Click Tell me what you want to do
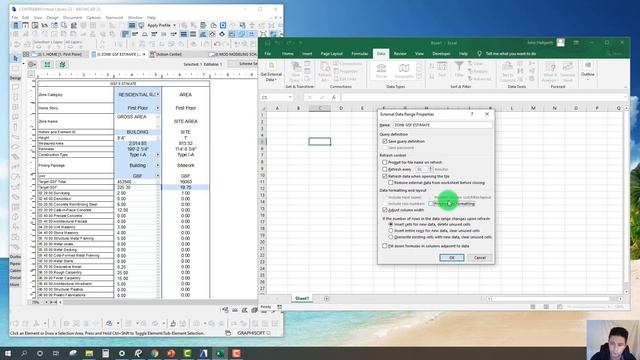640x360 pixels. (511, 53)
